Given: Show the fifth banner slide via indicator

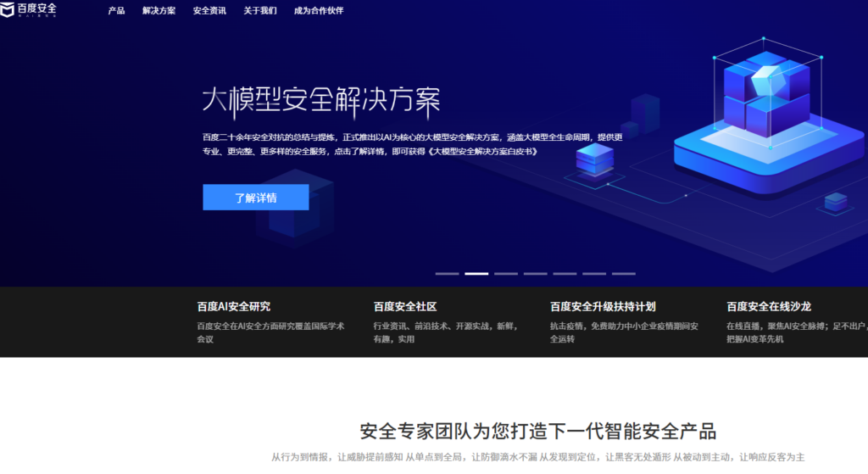Looking at the screenshot, I should click(x=565, y=274).
